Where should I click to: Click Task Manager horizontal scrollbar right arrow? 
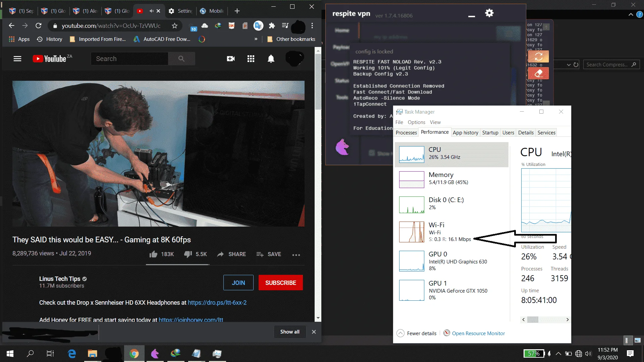[568, 319]
